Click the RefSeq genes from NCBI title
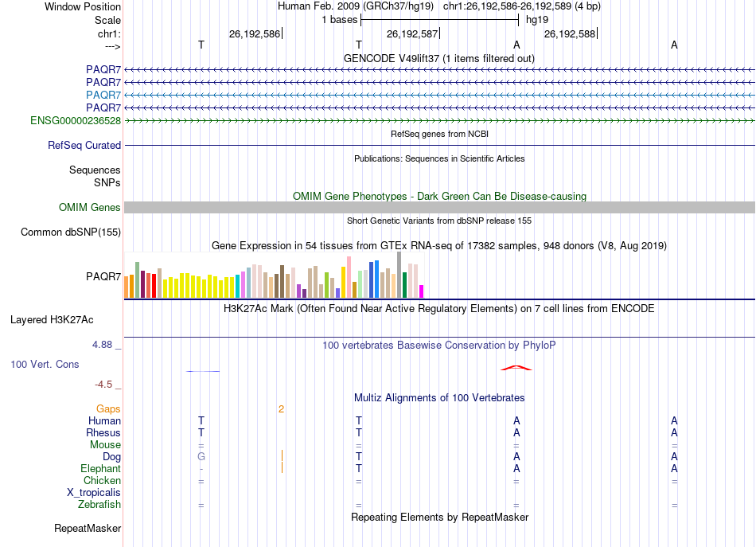 (439, 134)
